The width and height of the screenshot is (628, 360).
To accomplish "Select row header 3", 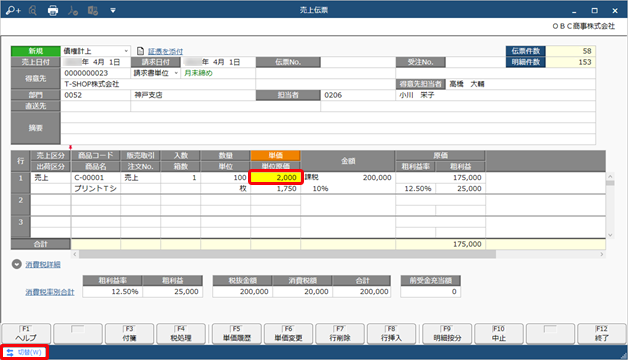I will pos(21,227).
